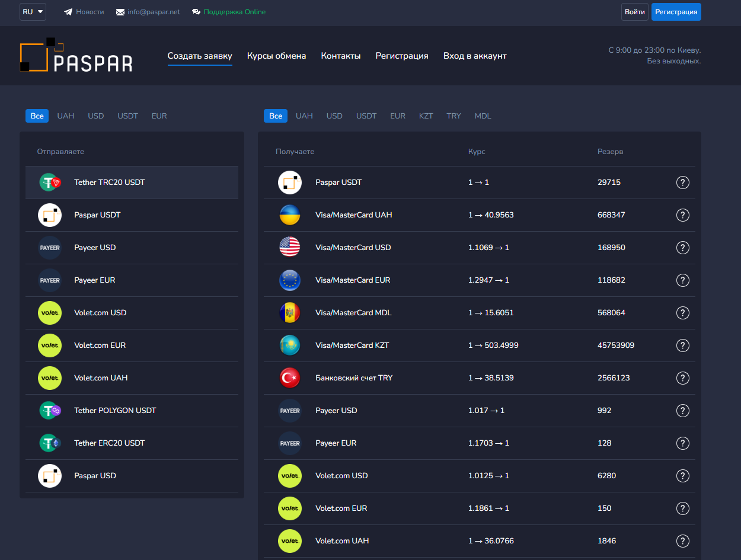Filter the Получаете list by TRY

[454, 116]
